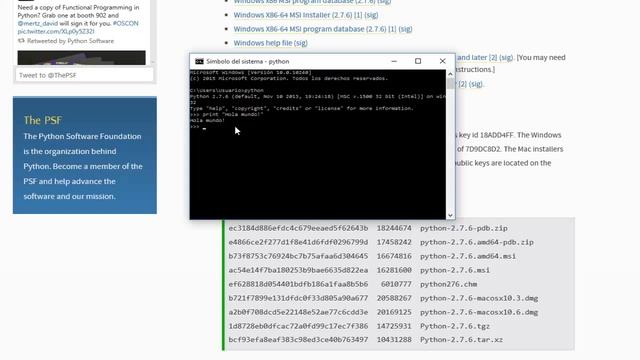Click the file name python-2.7.6.amd64.msi
Viewport: 640px width, 360px height.
[x=468, y=256]
